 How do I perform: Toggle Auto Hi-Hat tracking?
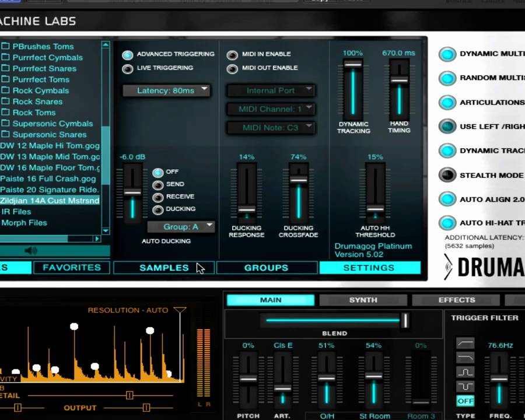447,223
